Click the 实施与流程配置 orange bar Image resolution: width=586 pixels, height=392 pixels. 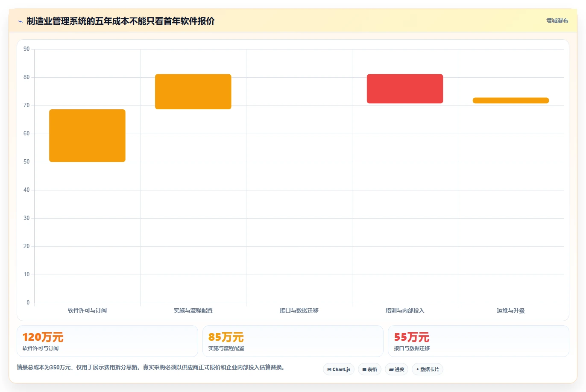coord(193,92)
